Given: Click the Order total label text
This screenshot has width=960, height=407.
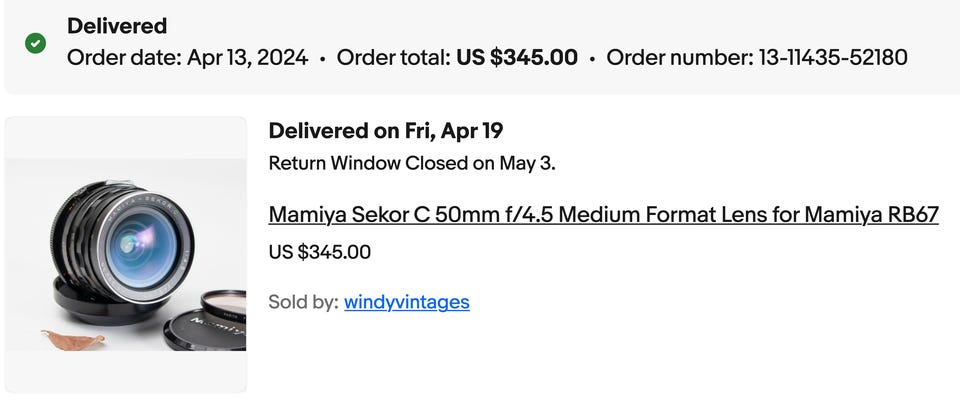Looking at the screenshot, I should [393, 57].
